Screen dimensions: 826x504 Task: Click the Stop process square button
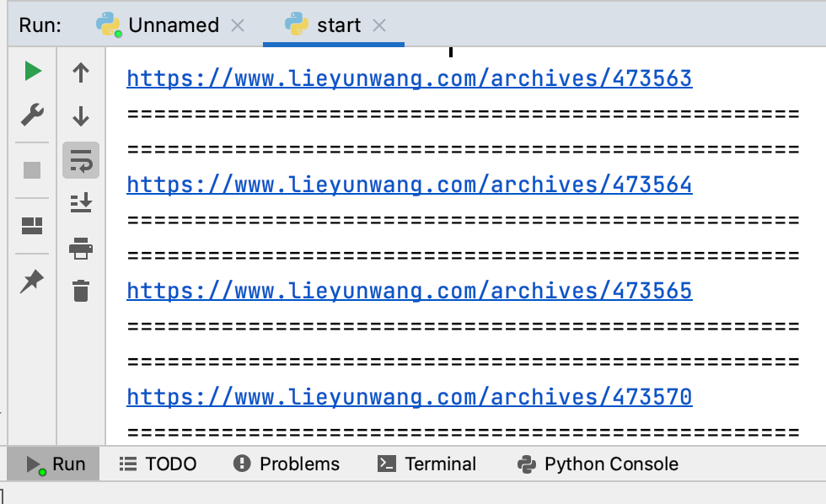pos(32,170)
